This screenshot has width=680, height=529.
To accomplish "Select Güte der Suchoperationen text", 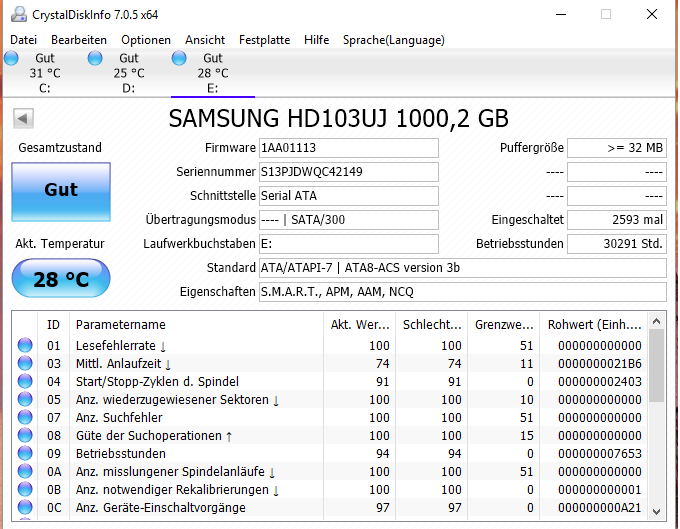I will click(148, 435).
